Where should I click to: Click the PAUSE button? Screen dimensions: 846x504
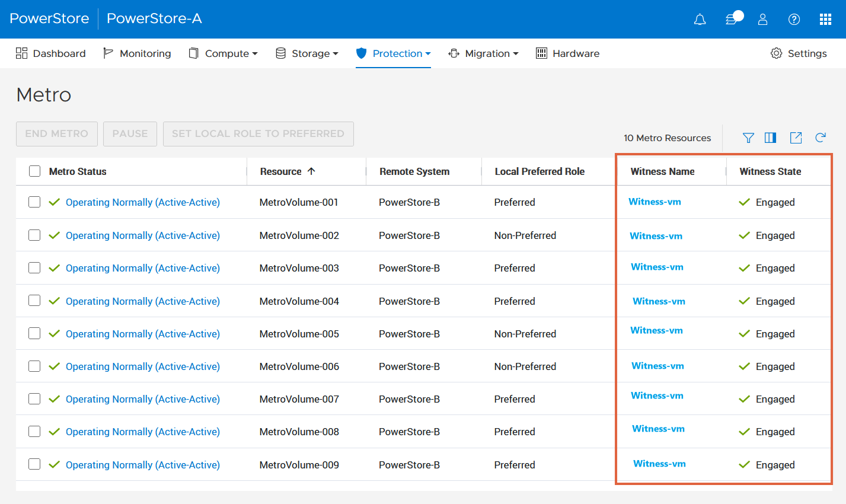tap(130, 134)
